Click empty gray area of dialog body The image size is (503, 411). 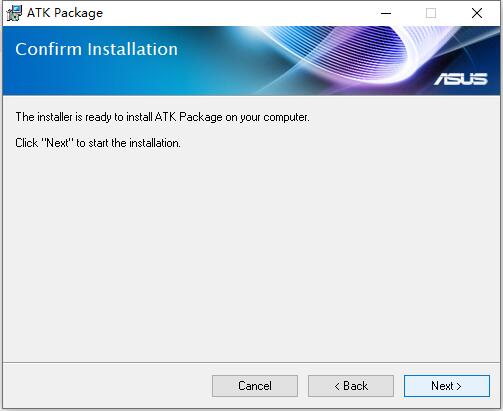click(251, 253)
